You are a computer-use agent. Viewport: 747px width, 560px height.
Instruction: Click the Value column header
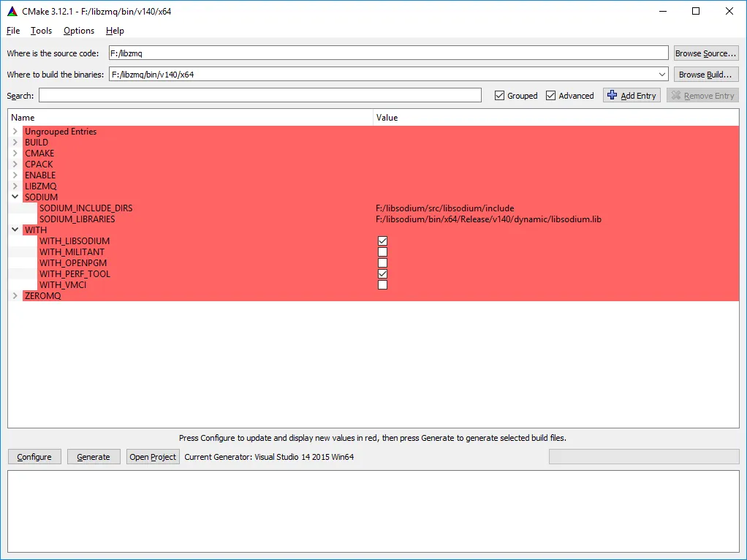pos(556,117)
